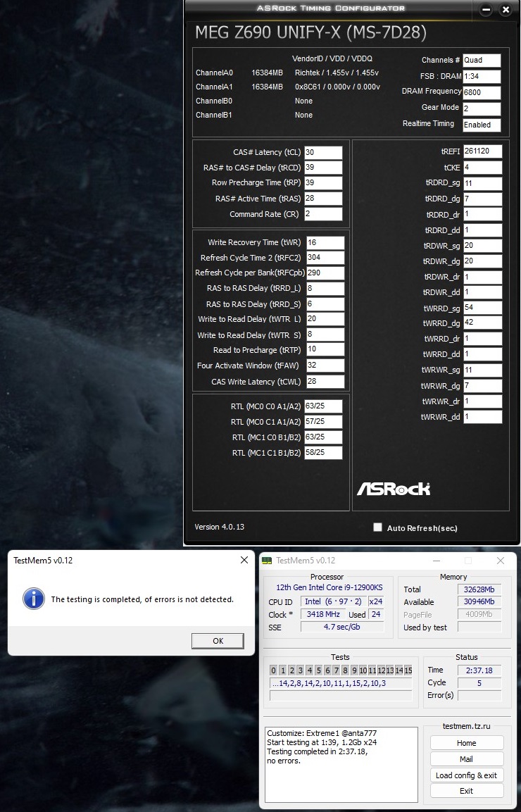Click the Mail button in TestMem5
This screenshot has height=812, width=521.
466,758
